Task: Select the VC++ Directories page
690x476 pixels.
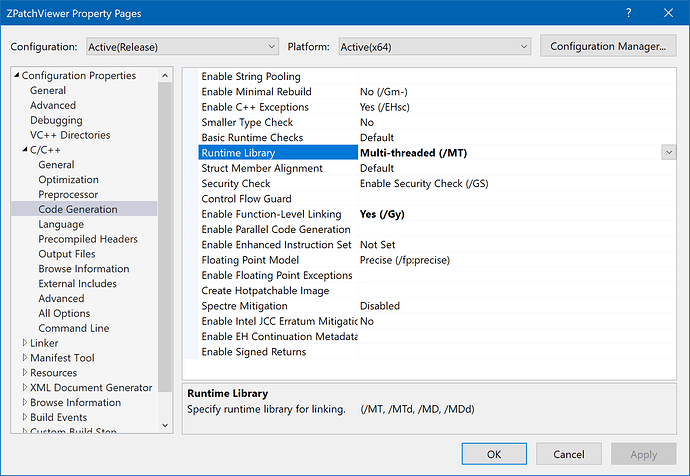Action: [x=70, y=135]
